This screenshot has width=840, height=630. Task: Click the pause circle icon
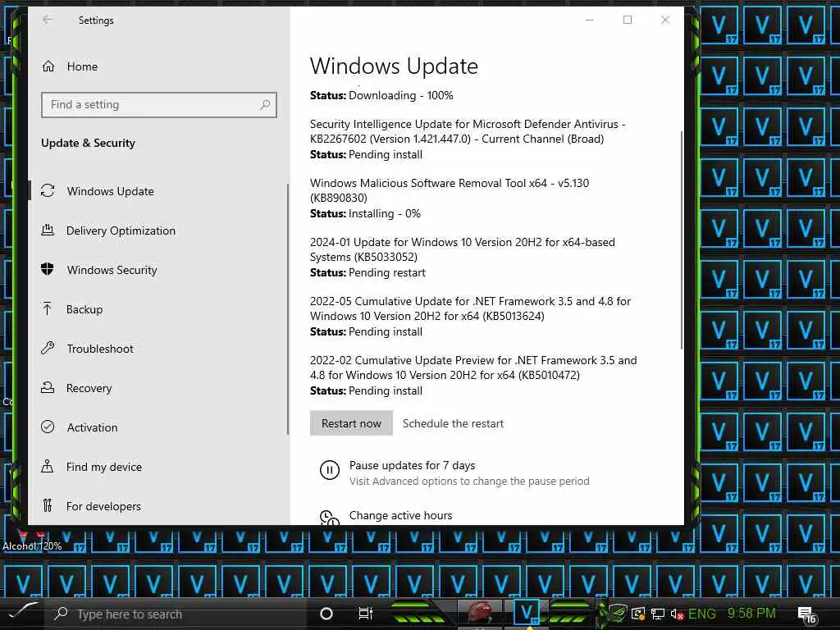coord(330,470)
